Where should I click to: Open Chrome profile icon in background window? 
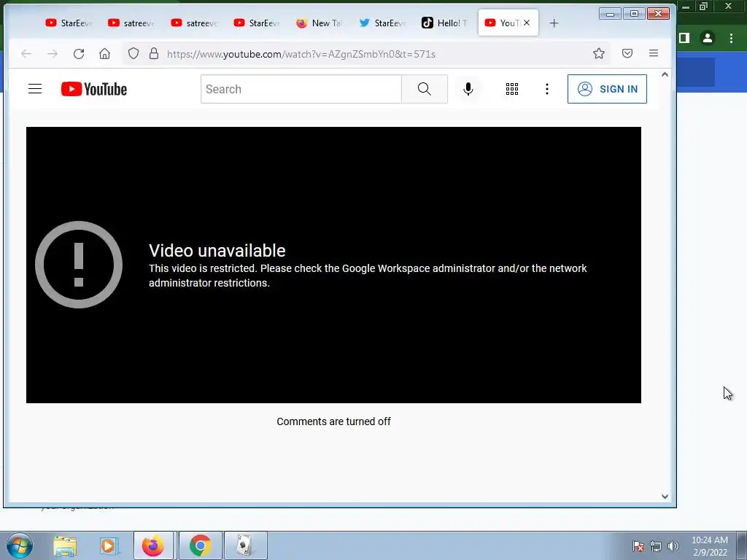[708, 38]
